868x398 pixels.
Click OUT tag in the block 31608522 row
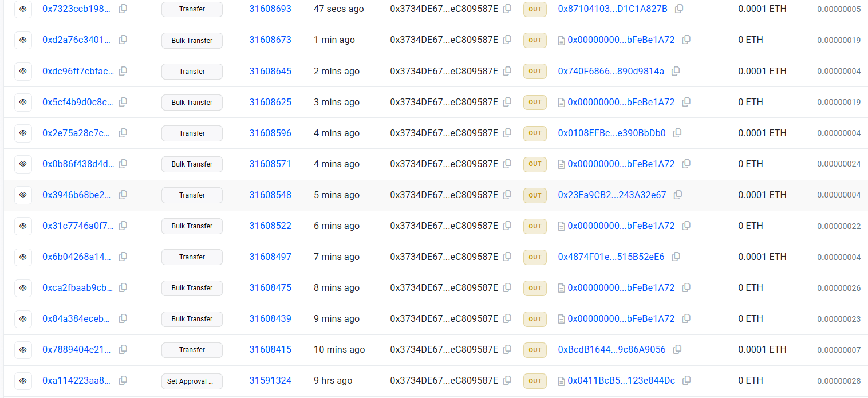pos(535,226)
